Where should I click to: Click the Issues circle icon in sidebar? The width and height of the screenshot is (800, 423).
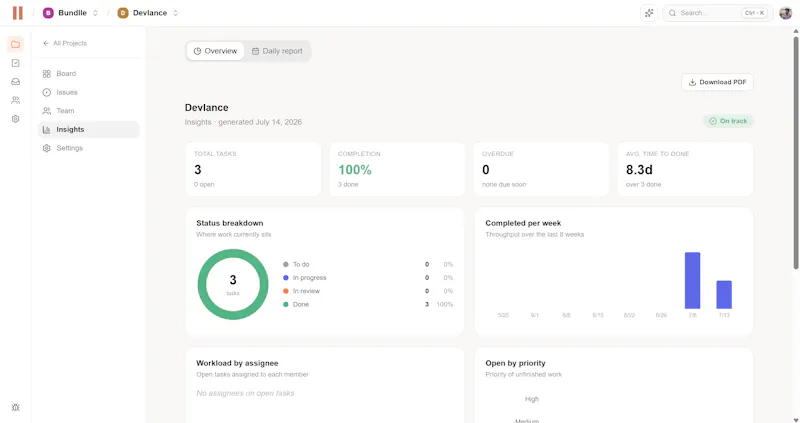[x=46, y=92]
